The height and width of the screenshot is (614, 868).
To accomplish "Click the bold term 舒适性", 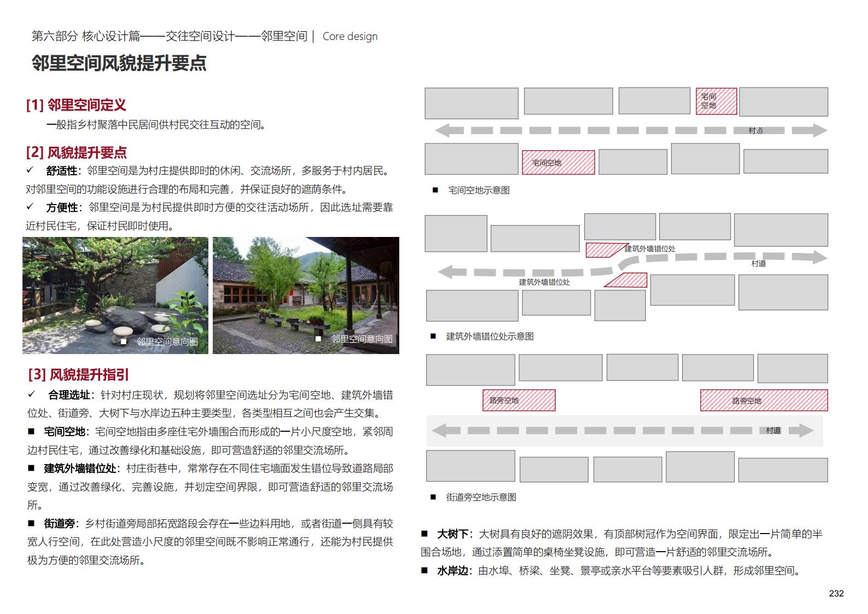I will [62, 171].
